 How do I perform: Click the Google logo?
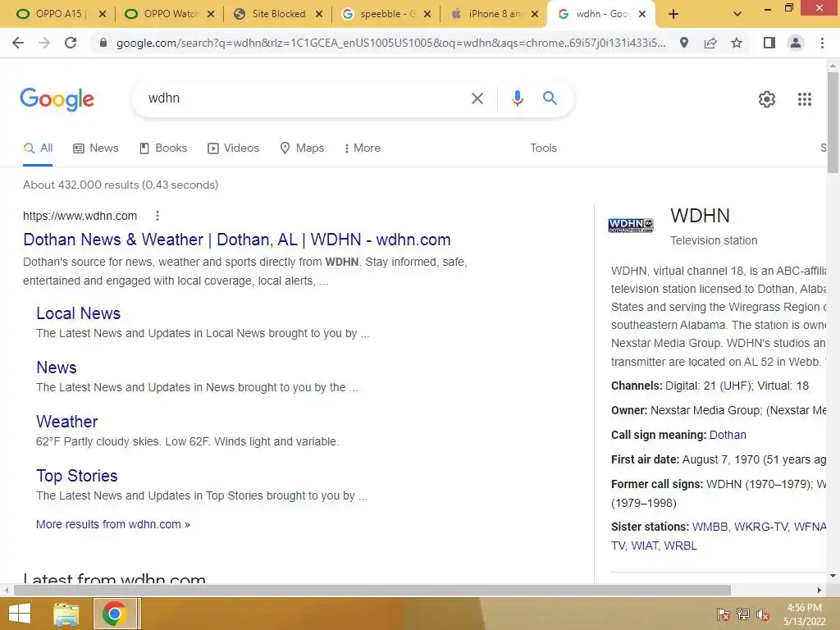(x=57, y=99)
